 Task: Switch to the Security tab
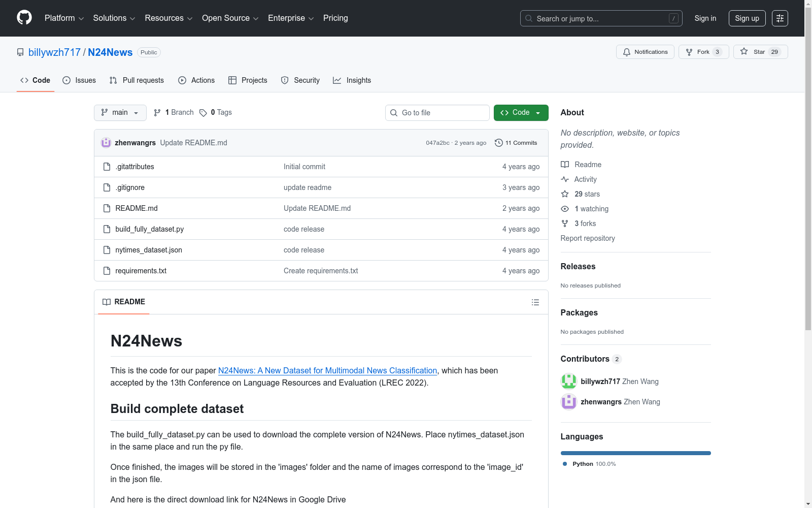(300, 80)
